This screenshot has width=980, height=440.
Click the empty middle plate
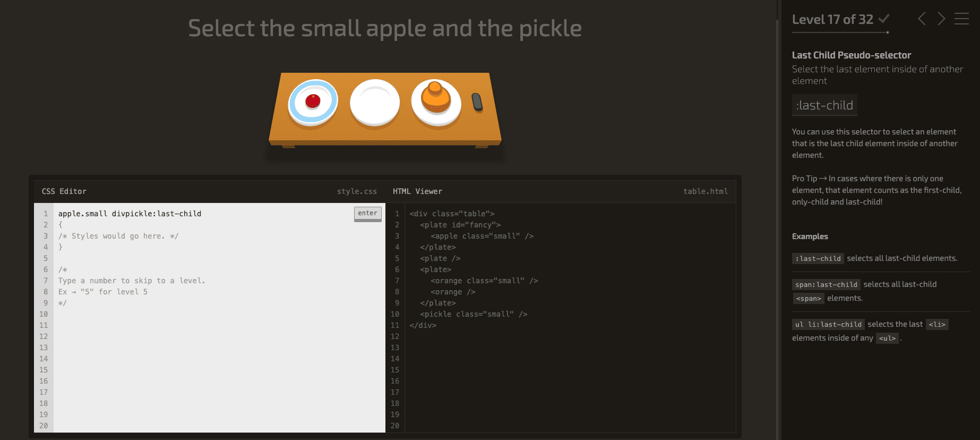[375, 103]
